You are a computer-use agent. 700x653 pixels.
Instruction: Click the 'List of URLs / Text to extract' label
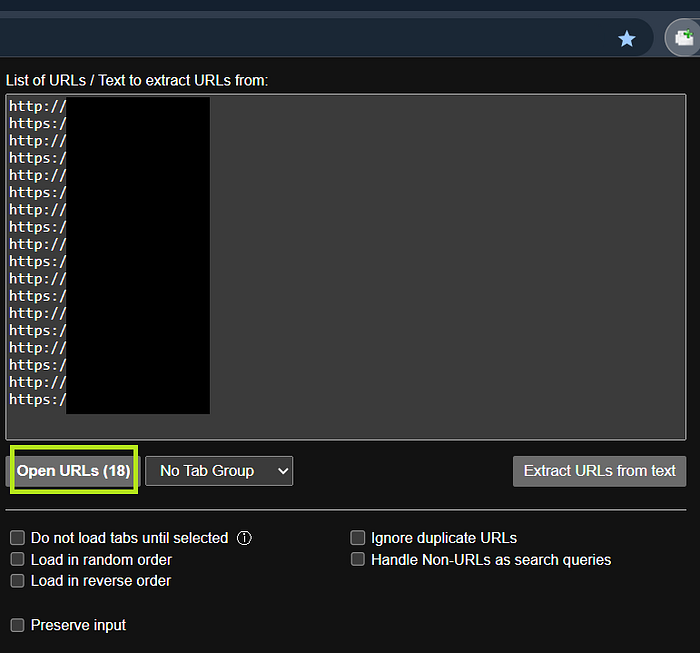click(137, 80)
